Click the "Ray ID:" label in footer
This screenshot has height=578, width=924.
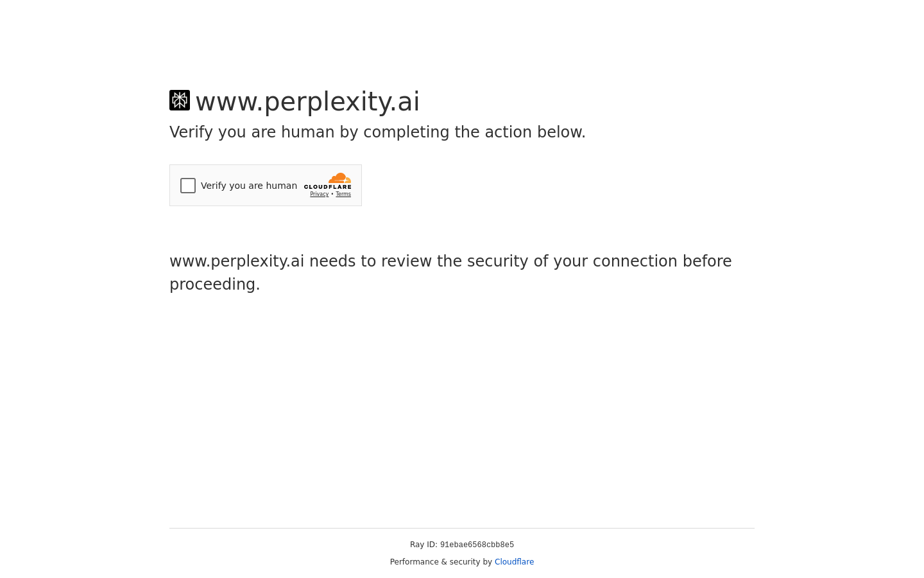tap(424, 545)
